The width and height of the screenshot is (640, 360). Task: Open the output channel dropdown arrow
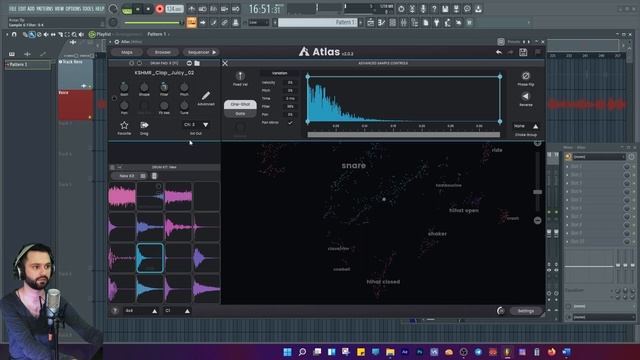(x=205, y=124)
